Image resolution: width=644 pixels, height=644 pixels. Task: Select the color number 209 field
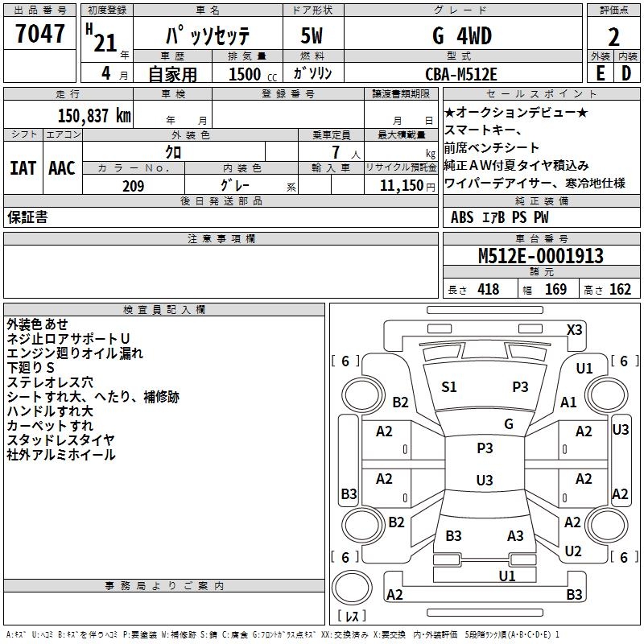tap(134, 186)
